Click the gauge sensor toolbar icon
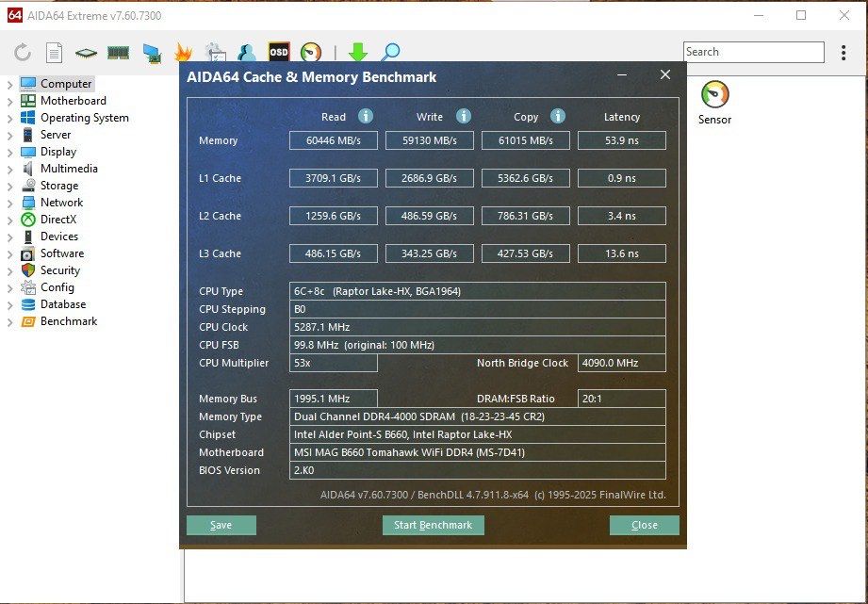This screenshot has height=604, width=868. [x=311, y=53]
